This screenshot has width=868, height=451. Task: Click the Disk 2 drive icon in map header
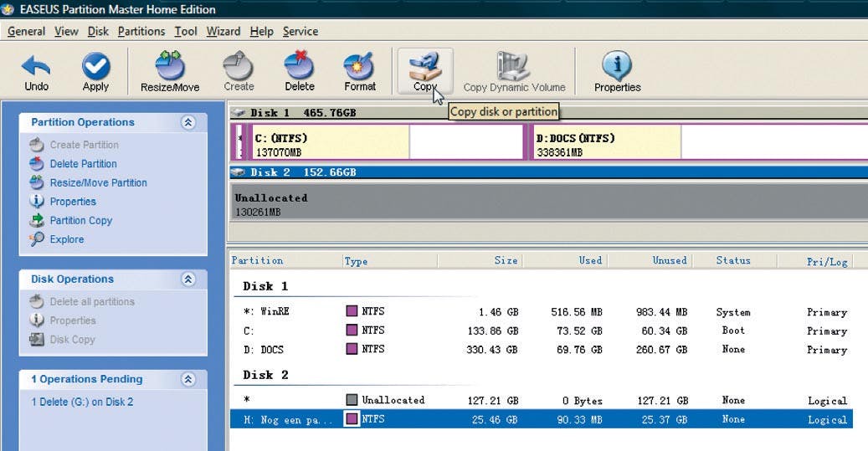239,172
